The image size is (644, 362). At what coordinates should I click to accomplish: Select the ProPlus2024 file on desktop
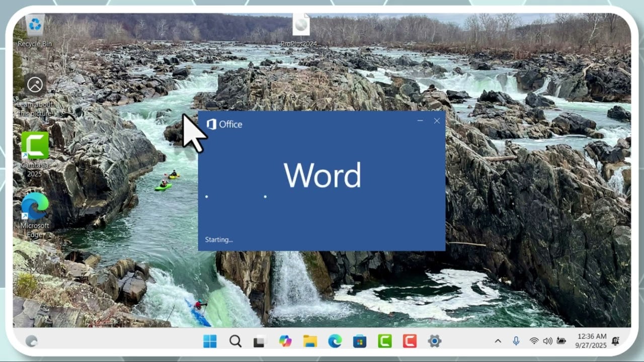[x=301, y=29]
